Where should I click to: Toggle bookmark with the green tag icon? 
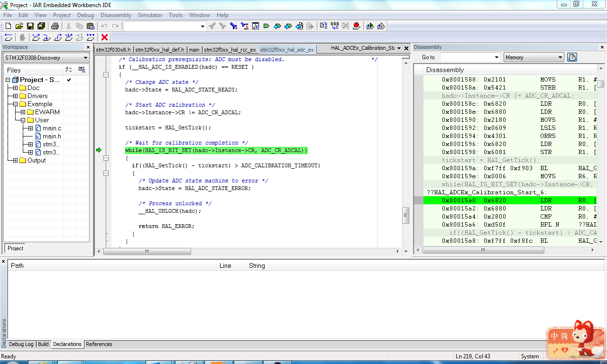tap(266, 26)
